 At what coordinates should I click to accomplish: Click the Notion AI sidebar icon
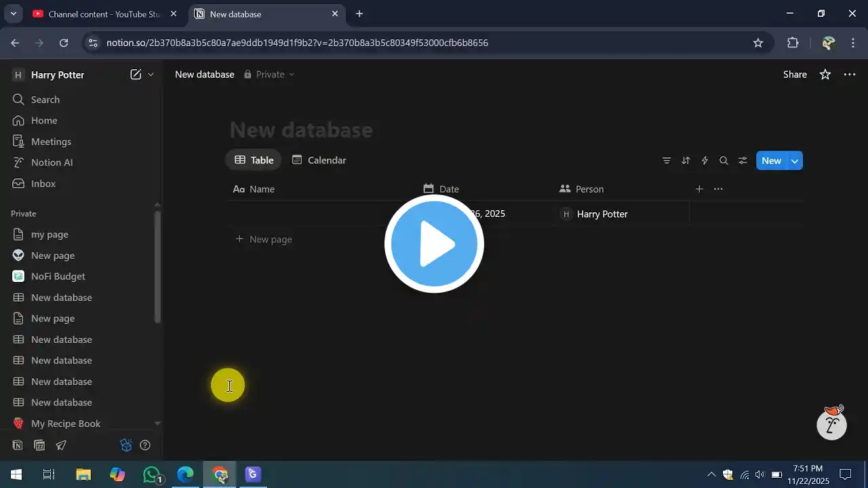18,163
